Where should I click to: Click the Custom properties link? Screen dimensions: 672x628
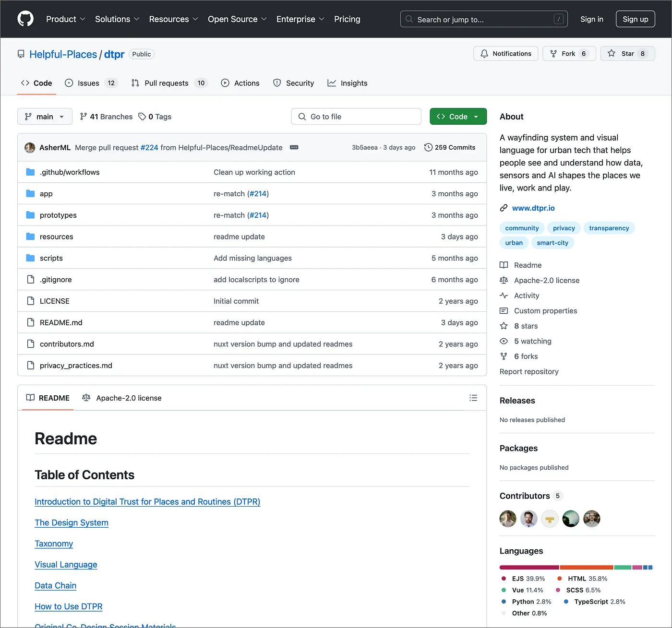545,311
